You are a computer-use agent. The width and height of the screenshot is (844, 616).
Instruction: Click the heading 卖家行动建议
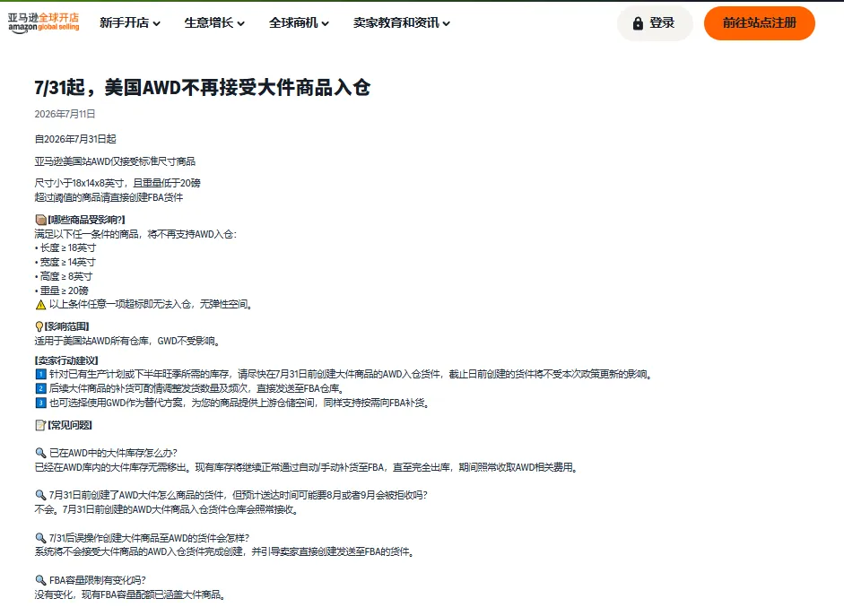tap(66, 360)
